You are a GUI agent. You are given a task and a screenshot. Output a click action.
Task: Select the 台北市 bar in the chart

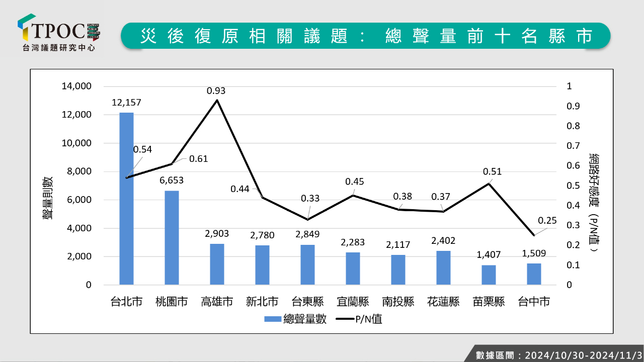click(126, 199)
